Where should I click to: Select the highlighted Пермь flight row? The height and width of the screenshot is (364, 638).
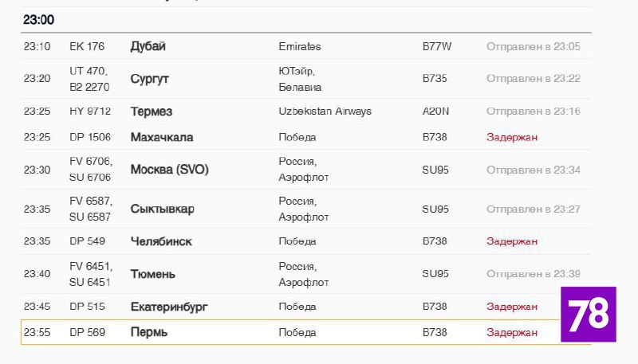[x=303, y=332]
